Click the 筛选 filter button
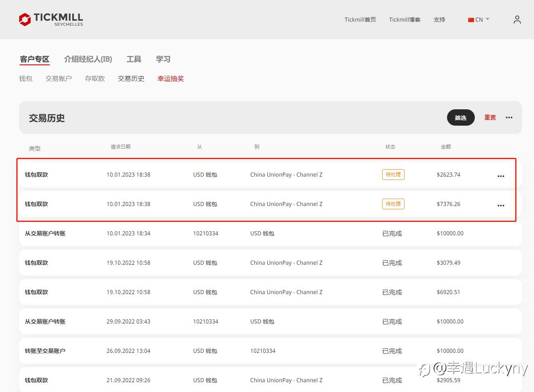Viewport: 534px width, 392px height. tap(461, 117)
